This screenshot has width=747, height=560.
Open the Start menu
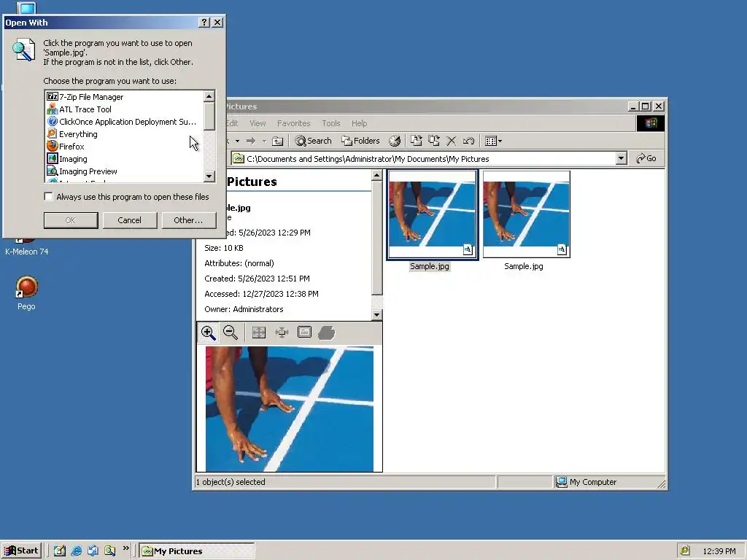(x=21, y=551)
